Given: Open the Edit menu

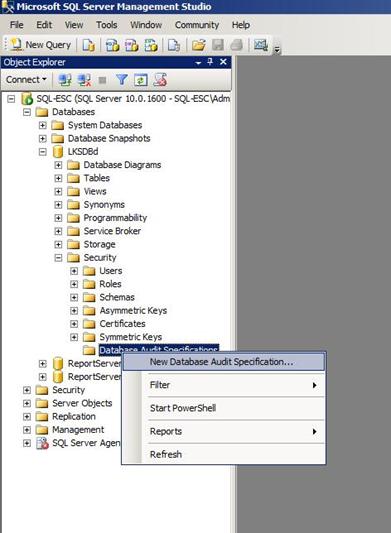Looking at the screenshot, I should (44, 25).
